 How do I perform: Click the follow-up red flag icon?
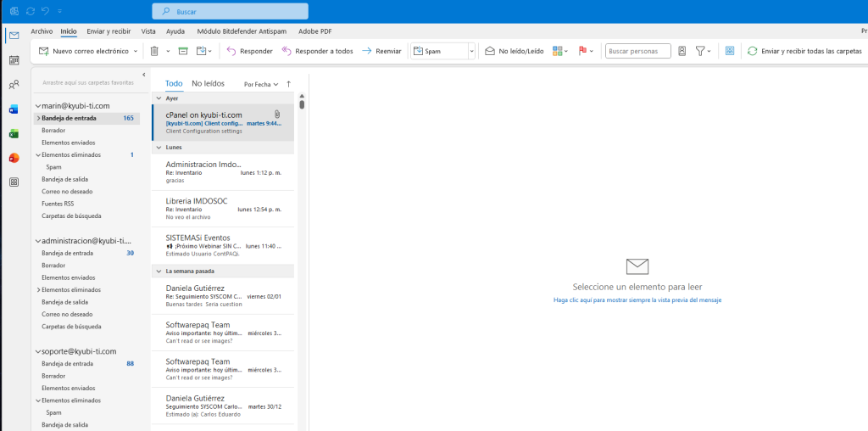(x=583, y=51)
